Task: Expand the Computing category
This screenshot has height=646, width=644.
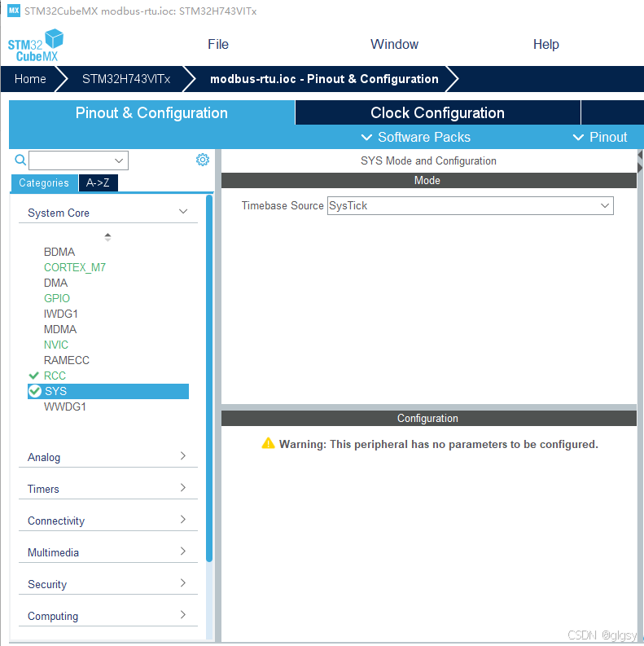Action: pyautogui.click(x=108, y=616)
